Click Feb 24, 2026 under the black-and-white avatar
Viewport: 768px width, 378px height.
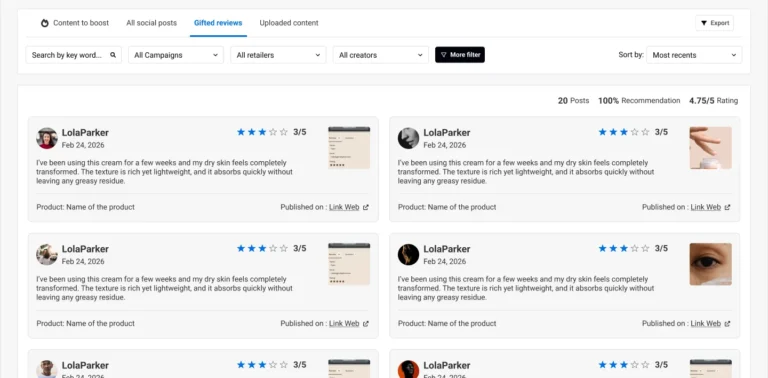click(x=445, y=145)
